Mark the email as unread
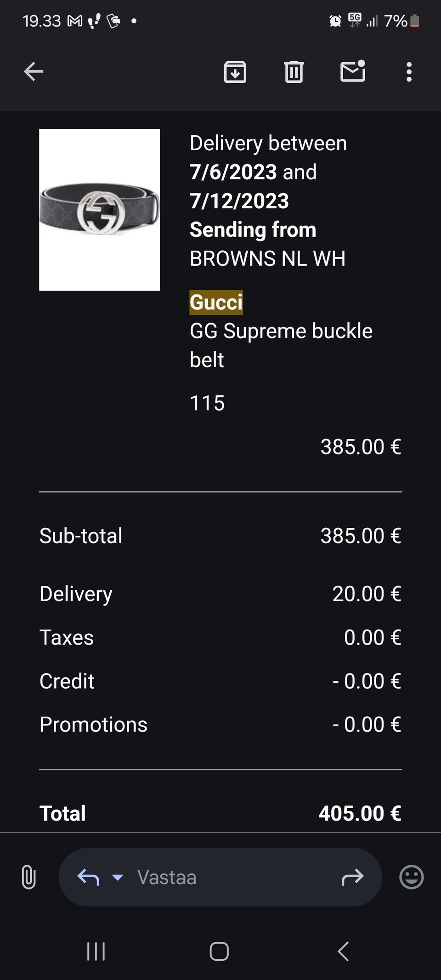The width and height of the screenshot is (441, 980). (352, 72)
